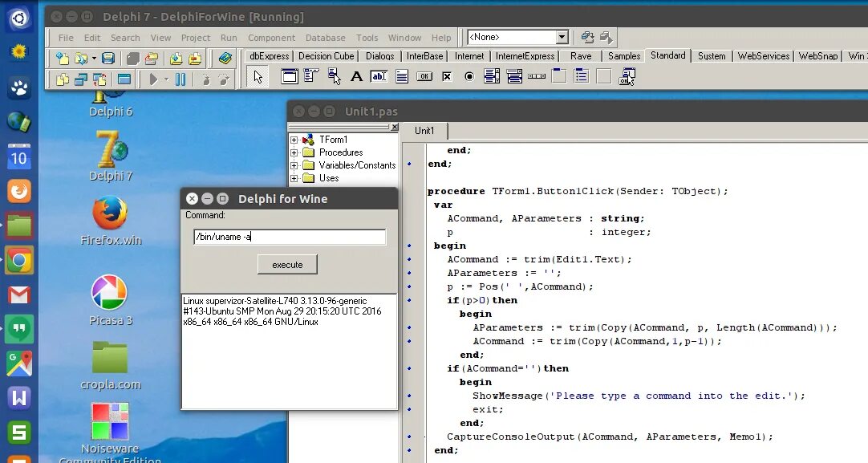Click Add File to Project icon
The width and height of the screenshot is (868, 463).
176,58
